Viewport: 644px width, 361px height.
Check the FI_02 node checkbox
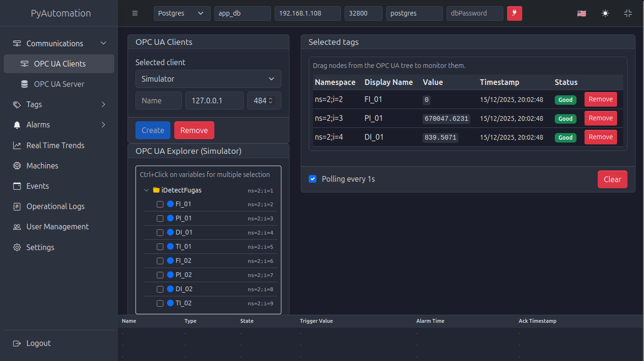pyautogui.click(x=160, y=261)
